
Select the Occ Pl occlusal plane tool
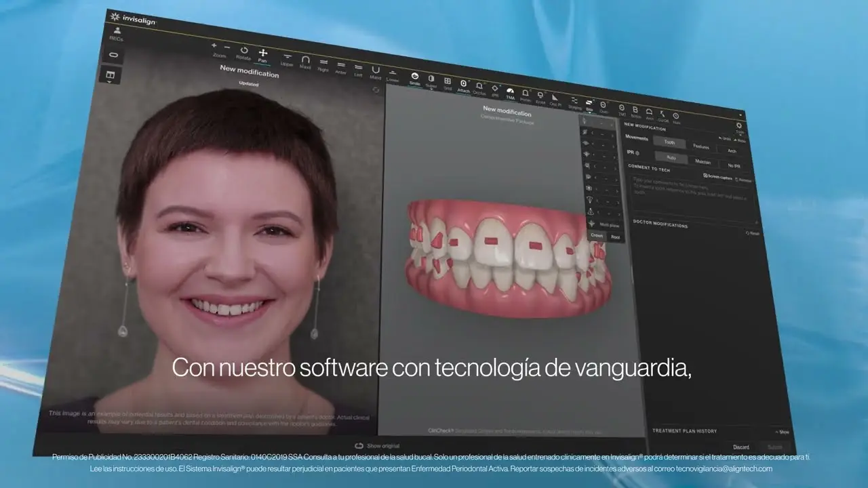point(555,100)
